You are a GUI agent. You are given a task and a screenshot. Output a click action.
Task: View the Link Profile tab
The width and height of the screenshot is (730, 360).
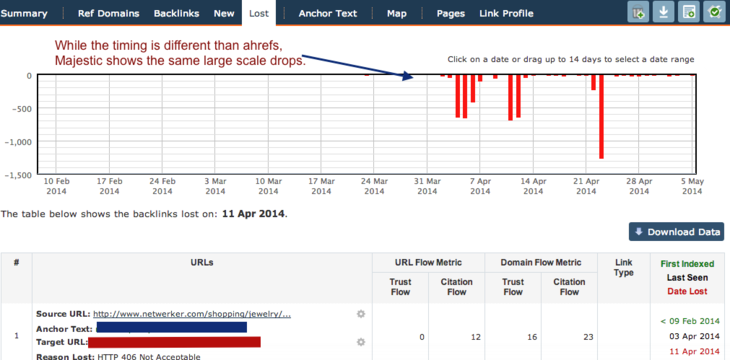click(506, 14)
